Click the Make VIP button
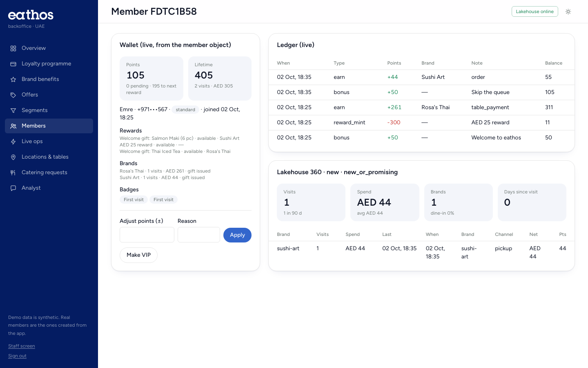588x368 pixels. click(x=138, y=255)
